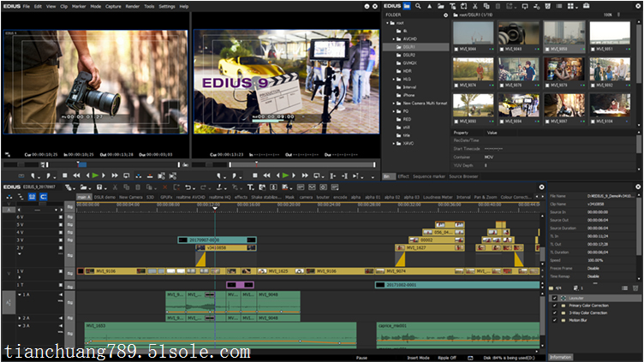Click the red Delete X on timeline toolbar
Image resolution: width=644 pixels, height=362 pixels.
[164, 187]
